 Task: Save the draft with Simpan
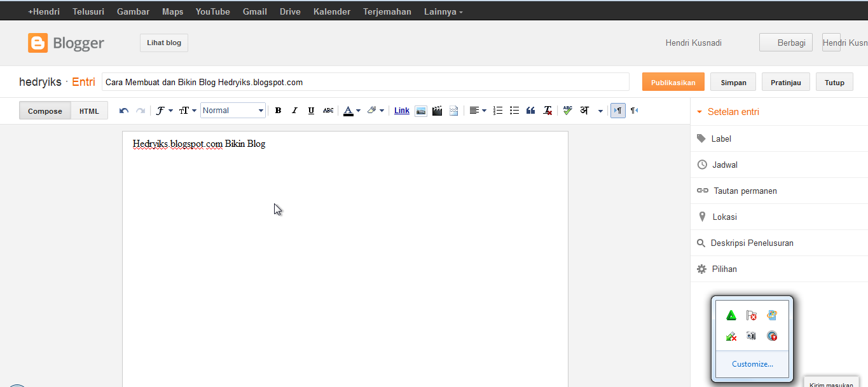click(x=733, y=82)
